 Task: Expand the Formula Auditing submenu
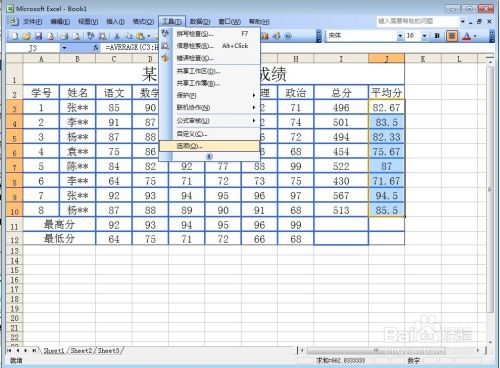pos(210,121)
